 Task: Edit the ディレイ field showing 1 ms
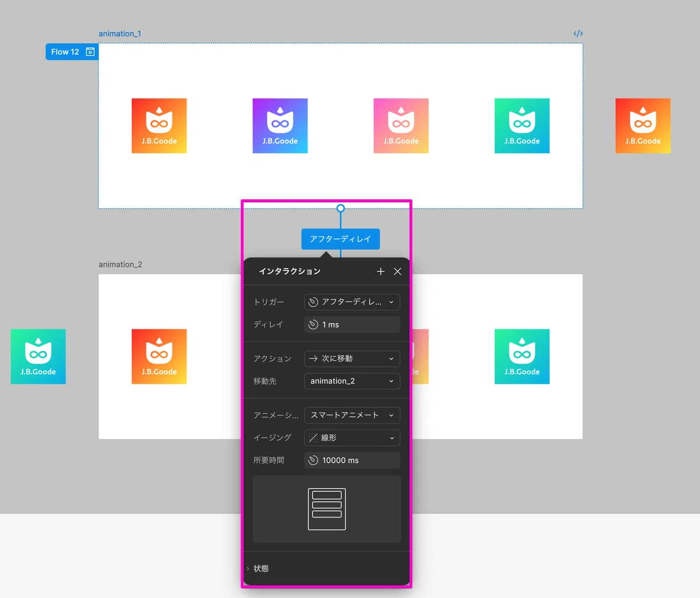(x=352, y=325)
